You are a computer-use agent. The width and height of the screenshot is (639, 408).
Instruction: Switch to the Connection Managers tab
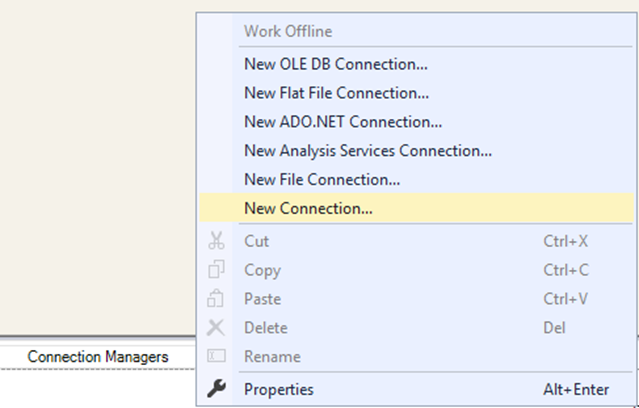98,356
